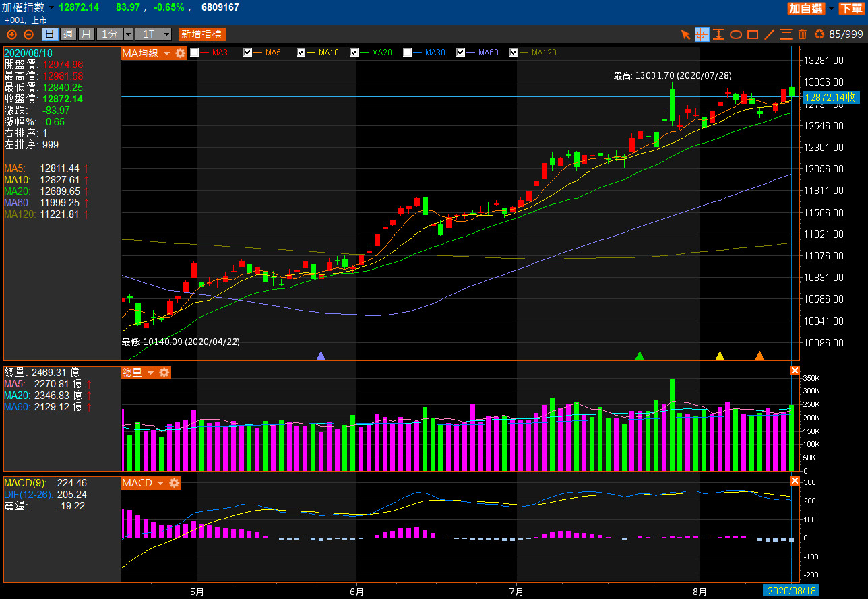The width and height of the screenshot is (868, 599).
Task: Toggle the MA120 checkbox off
Action: pyautogui.click(x=514, y=53)
